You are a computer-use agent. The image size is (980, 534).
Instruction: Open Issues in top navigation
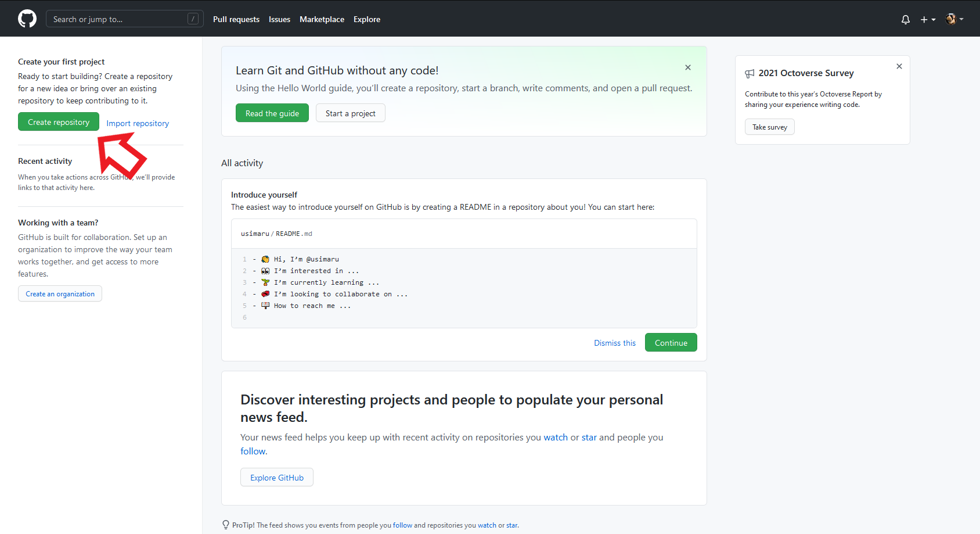tap(279, 19)
